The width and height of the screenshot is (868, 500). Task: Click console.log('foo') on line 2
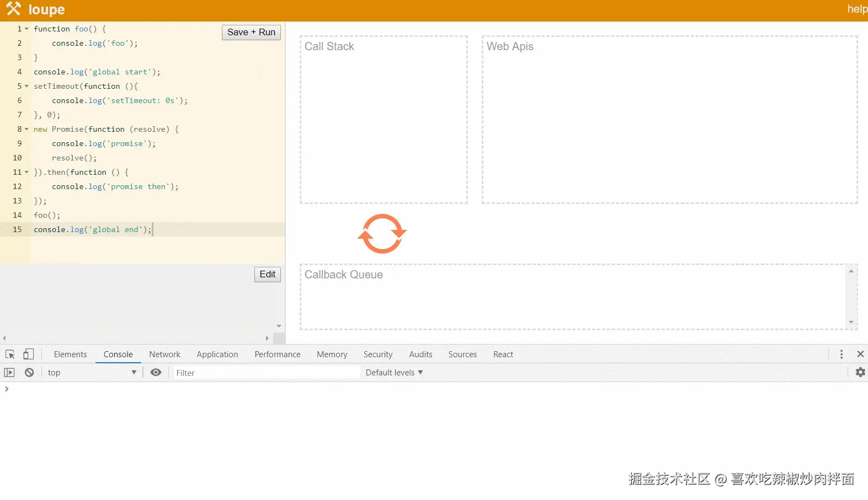95,43
